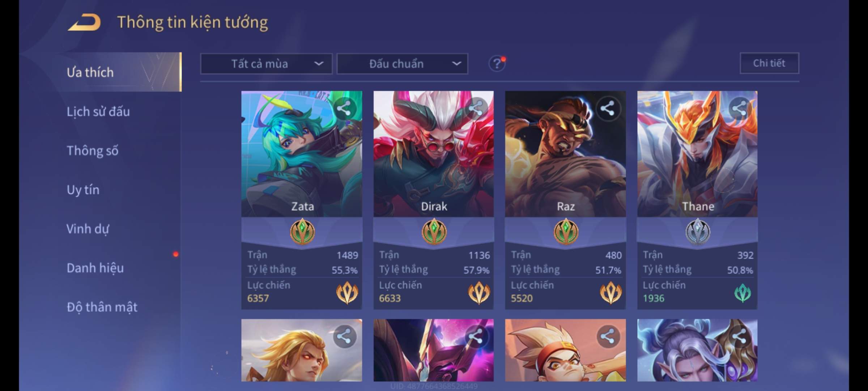The width and height of the screenshot is (868, 391).
Task: Expand the Đấu chuẩn dropdown
Action: tap(403, 64)
